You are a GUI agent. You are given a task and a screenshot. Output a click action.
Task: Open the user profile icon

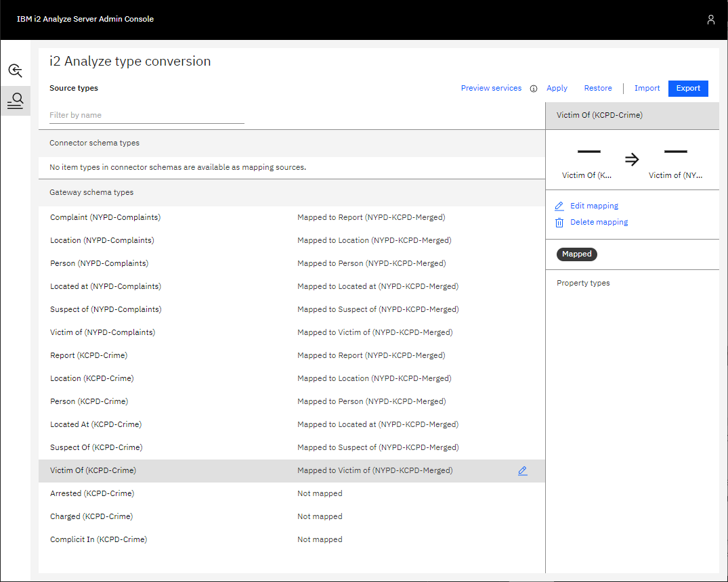pyautogui.click(x=710, y=20)
